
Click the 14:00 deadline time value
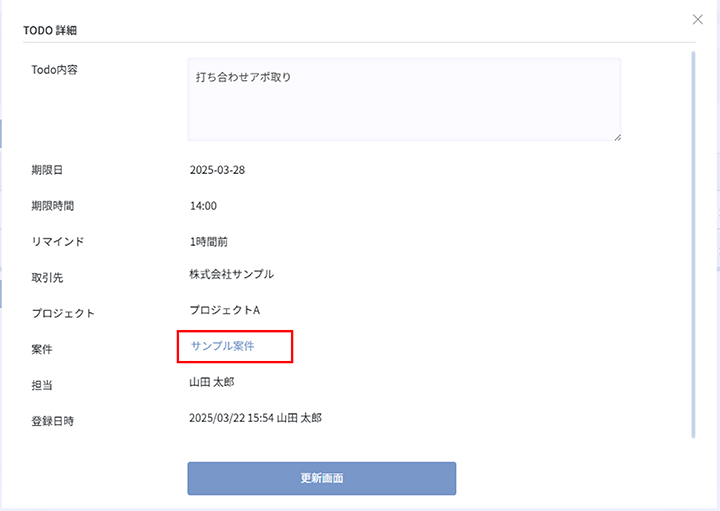203,206
